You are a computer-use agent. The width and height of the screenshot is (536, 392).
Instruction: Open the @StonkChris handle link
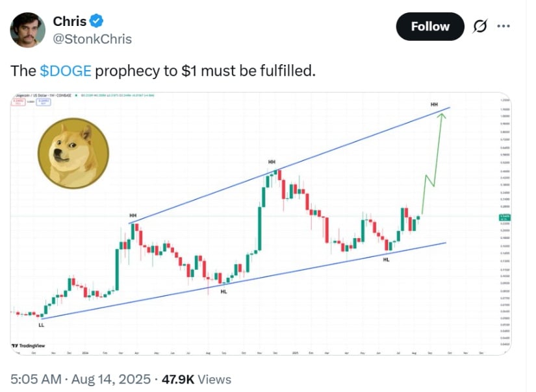coord(92,40)
